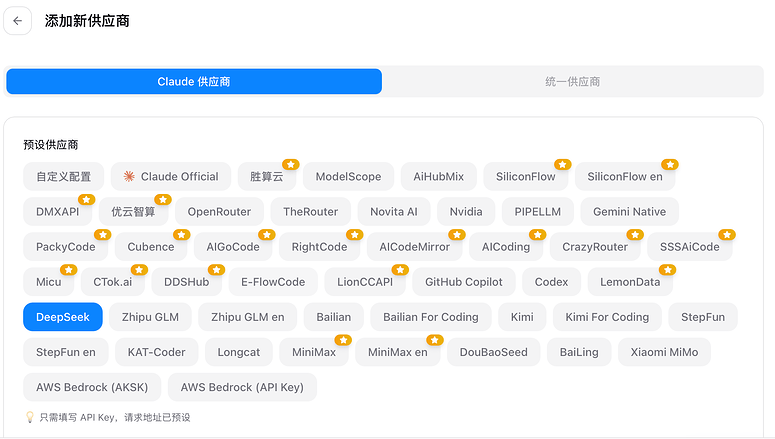The image size is (775, 439).
Task: Select the 胜算云 provider
Action: point(267,176)
